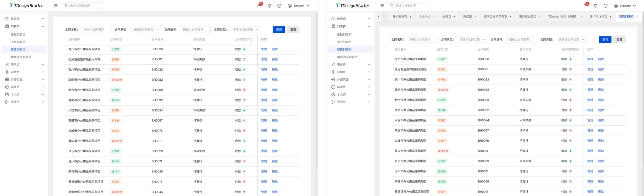Open 合同类型 dropdown in tabless window
Screen dimensions: 644x196
pos(246,30)
